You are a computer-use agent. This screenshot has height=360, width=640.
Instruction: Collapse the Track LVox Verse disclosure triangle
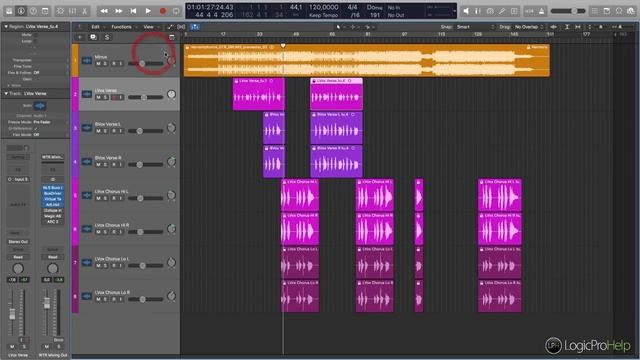6,93
